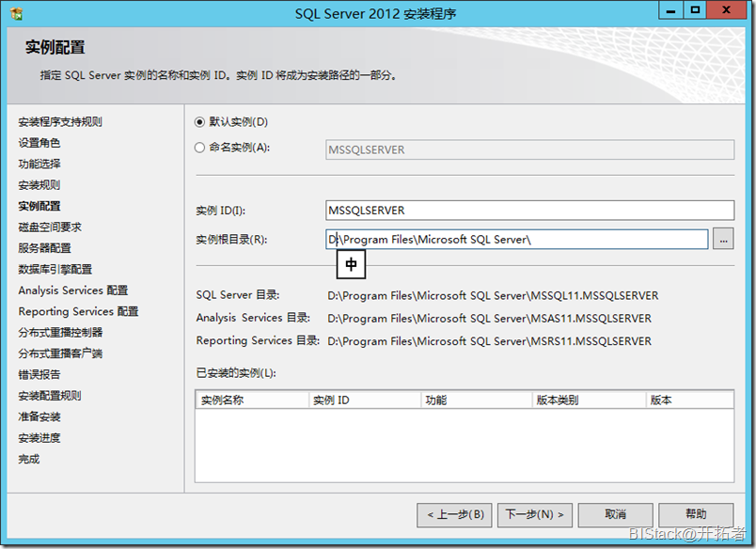The image size is (756, 549).
Task: Select 功能选择 step in sidebar
Action: click(x=39, y=164)
